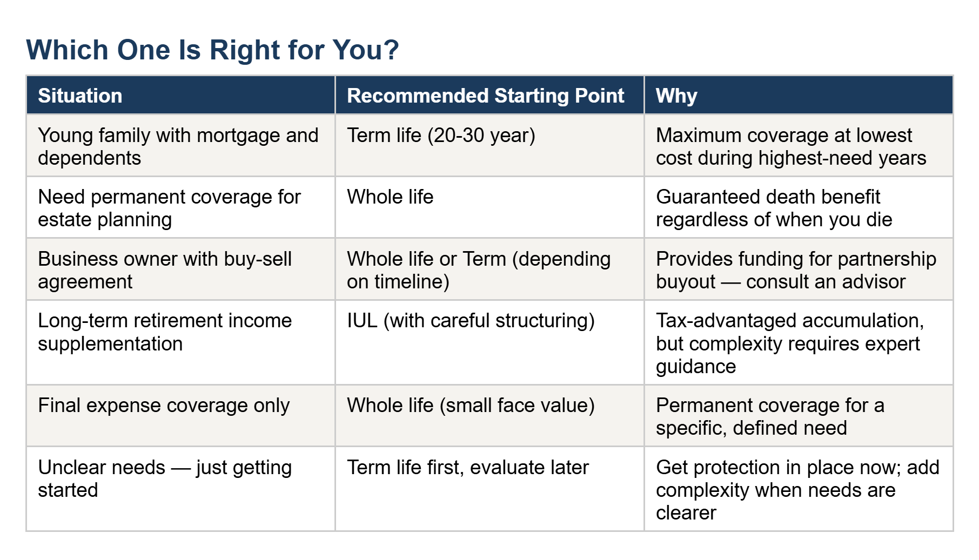Click 'Tax-advantaged accumulation' explanation cell
The image size is (979, 560).
(x=799, y=343)
